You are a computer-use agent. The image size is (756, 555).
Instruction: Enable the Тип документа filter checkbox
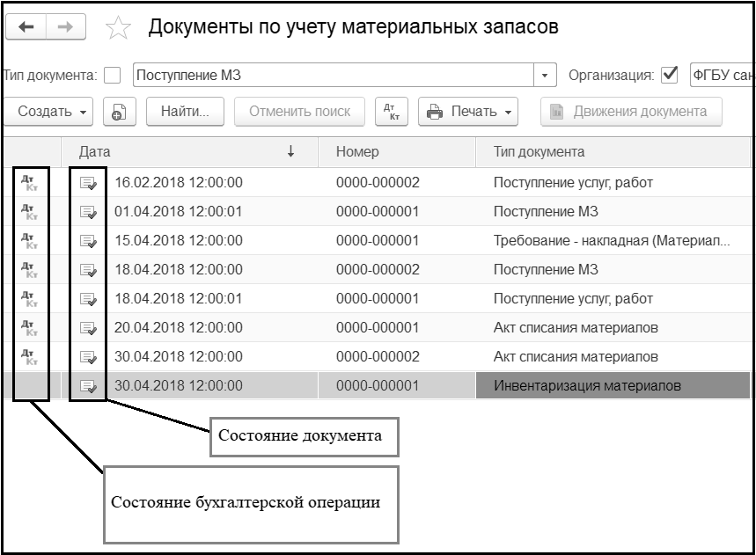113,75
